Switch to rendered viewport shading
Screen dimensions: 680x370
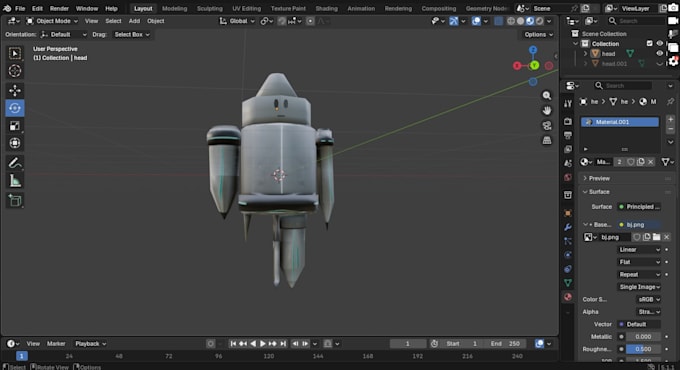click(x=539, y=21)
